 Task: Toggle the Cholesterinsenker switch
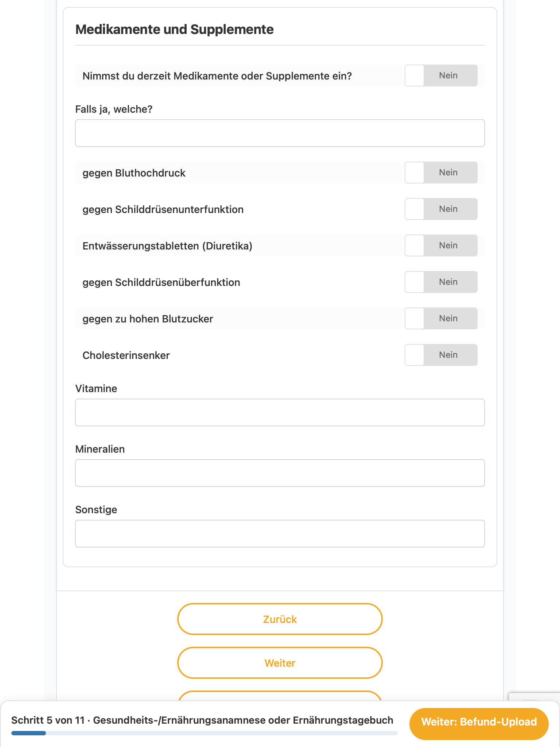441,355
